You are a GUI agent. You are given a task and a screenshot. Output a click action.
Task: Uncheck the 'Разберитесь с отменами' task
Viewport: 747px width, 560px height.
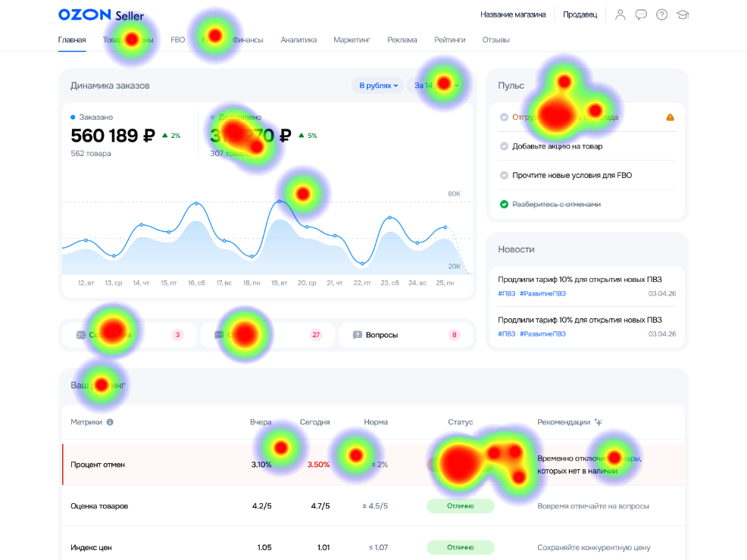[505, 205]
